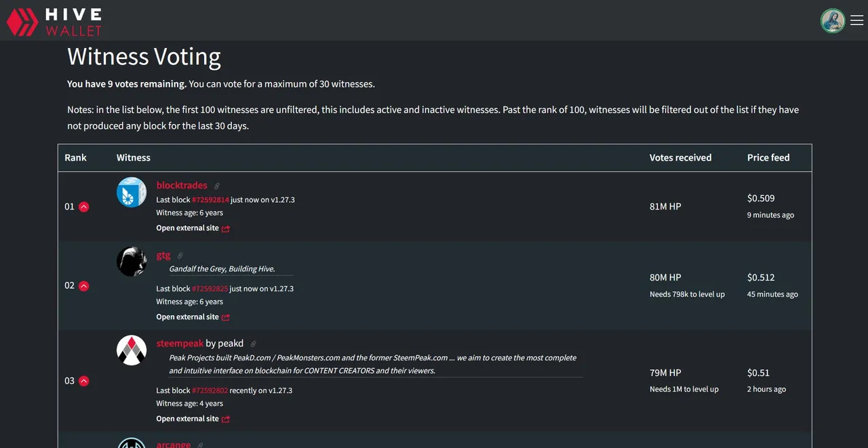Open the steempeak witness avatar

point(132,350)
